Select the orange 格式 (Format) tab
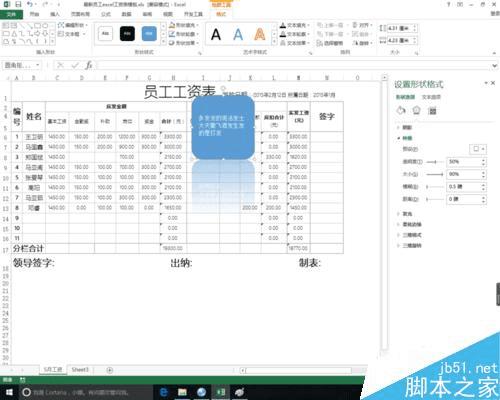500x400 pixels. click(221, 14)
